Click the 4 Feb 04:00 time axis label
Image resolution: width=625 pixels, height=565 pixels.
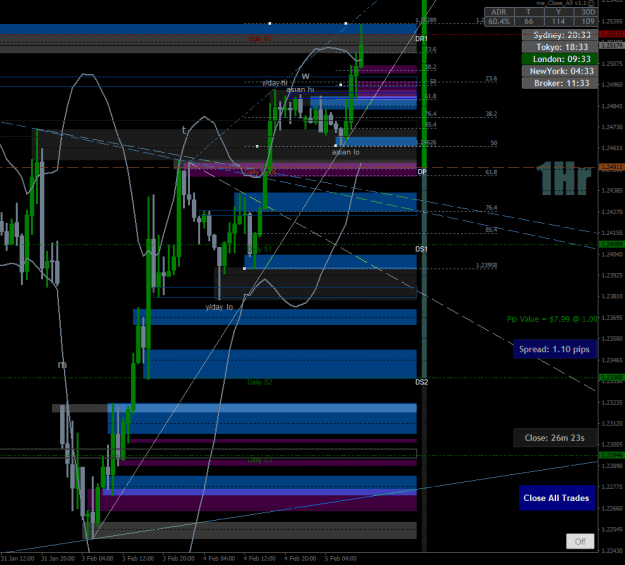click(219, 558)
